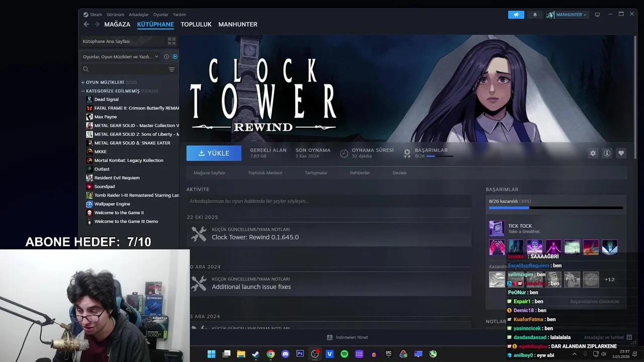Toggle the recent activity clock filter

(167, 57)
